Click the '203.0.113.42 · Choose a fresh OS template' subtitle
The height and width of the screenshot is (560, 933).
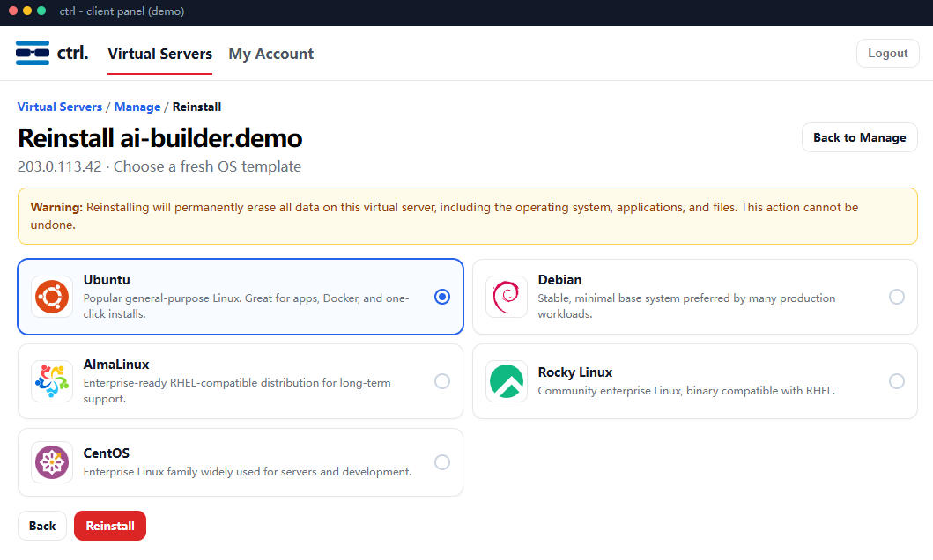pyautogui.click(x=159, y=166)
